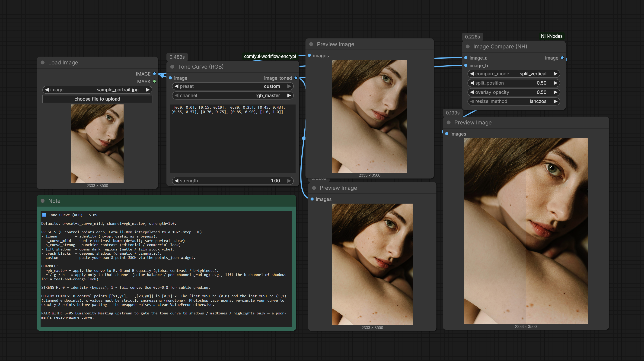
Task: Click the overlay_opacity slider at 0.50
Action: pyautogui.click(x=513, y=92)
